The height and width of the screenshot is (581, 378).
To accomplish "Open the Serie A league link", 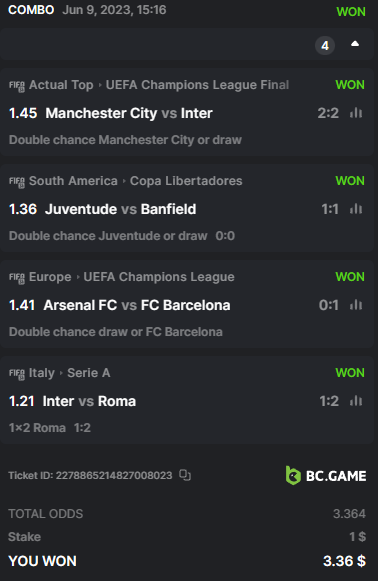I will pyautogui.click(x=89, y=373).
